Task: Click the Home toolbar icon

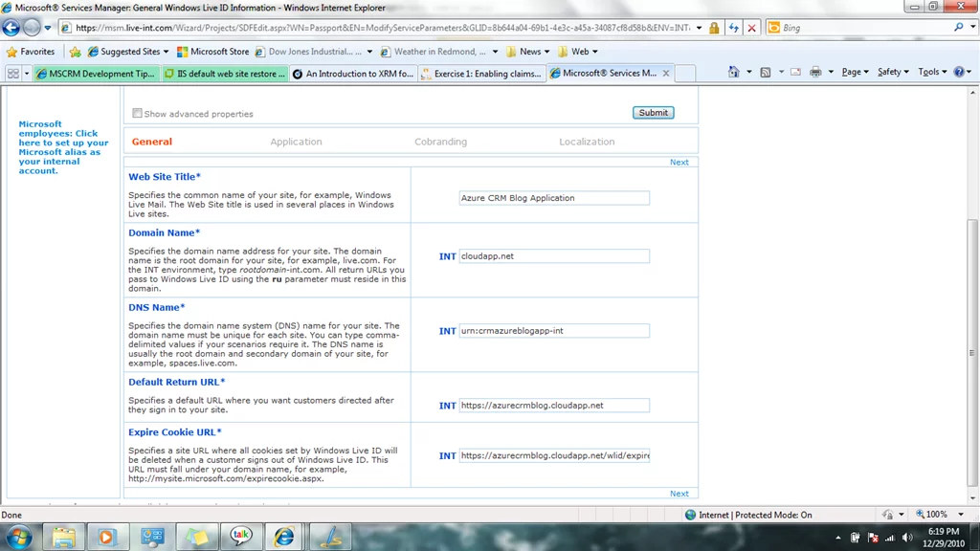Action: tap(734, 72)
